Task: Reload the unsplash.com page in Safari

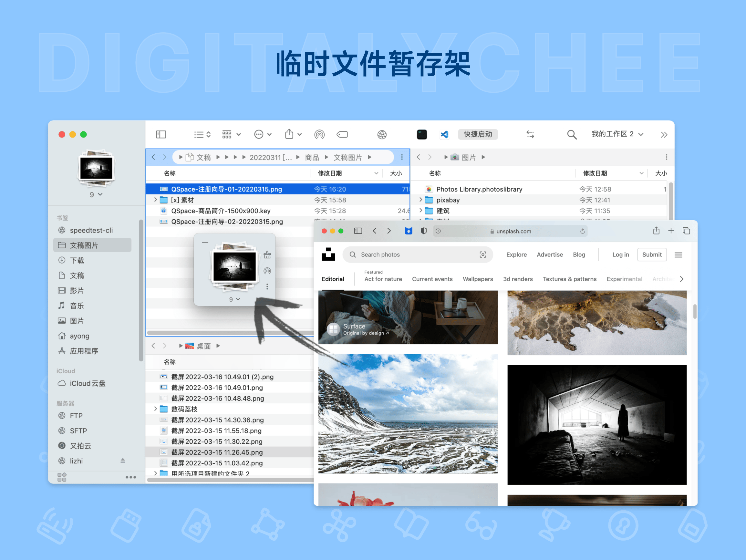Action: [582, 231]
